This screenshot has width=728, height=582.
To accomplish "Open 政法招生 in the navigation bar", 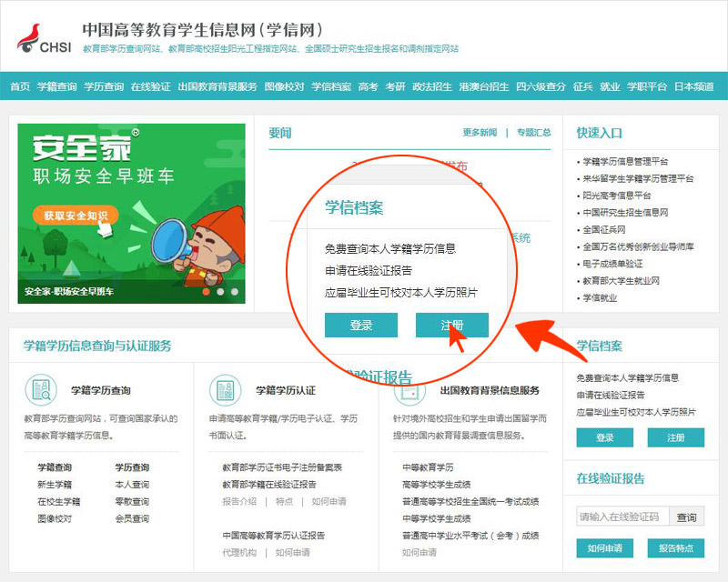I will [x=432, y=86].
